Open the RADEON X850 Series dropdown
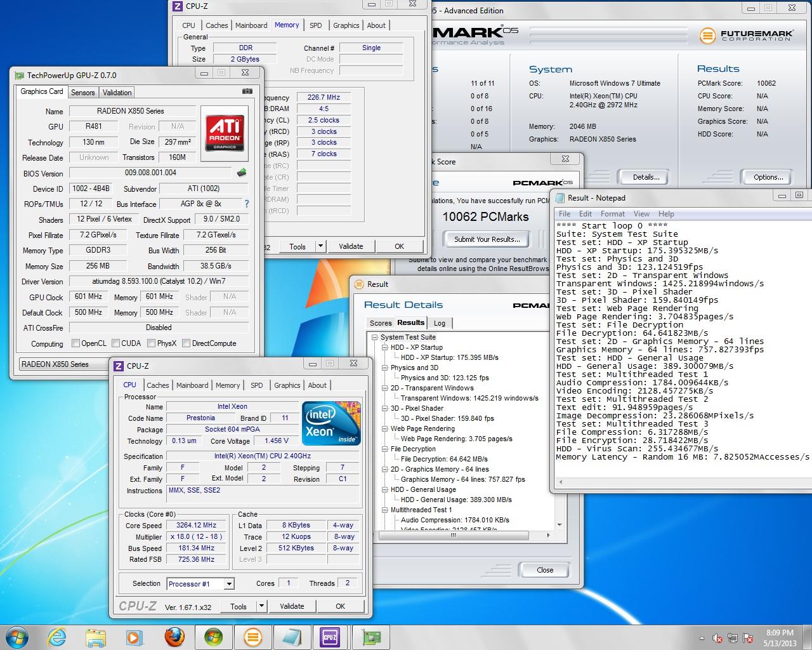This screenshot has height=650, width=812. [x=62, y=364]
